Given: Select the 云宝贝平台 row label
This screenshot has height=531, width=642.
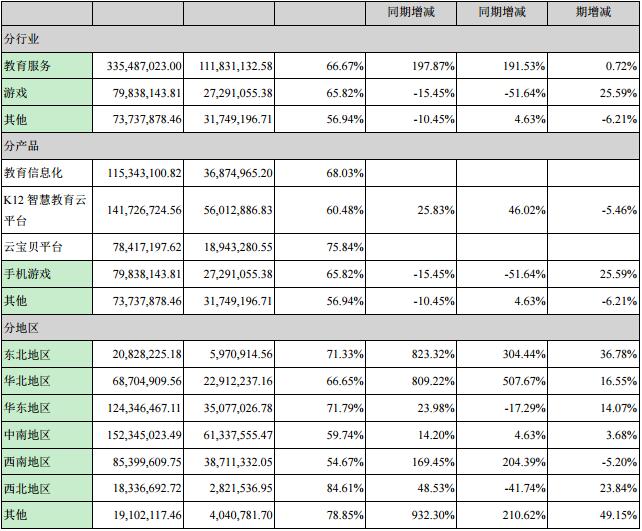Looking at the screenshot, I should [46, 246].
